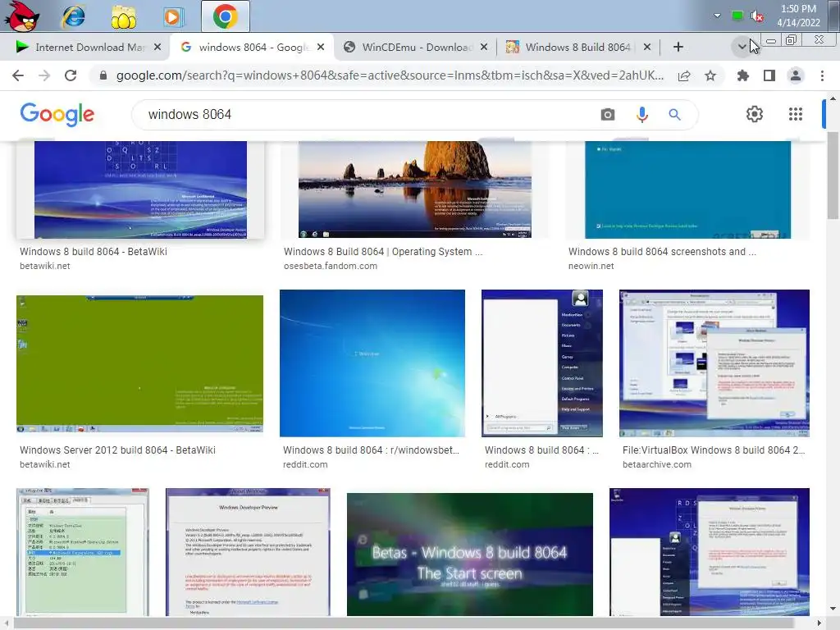
Task: Open Chrome three-dot menu
Action: click(822, 75)
